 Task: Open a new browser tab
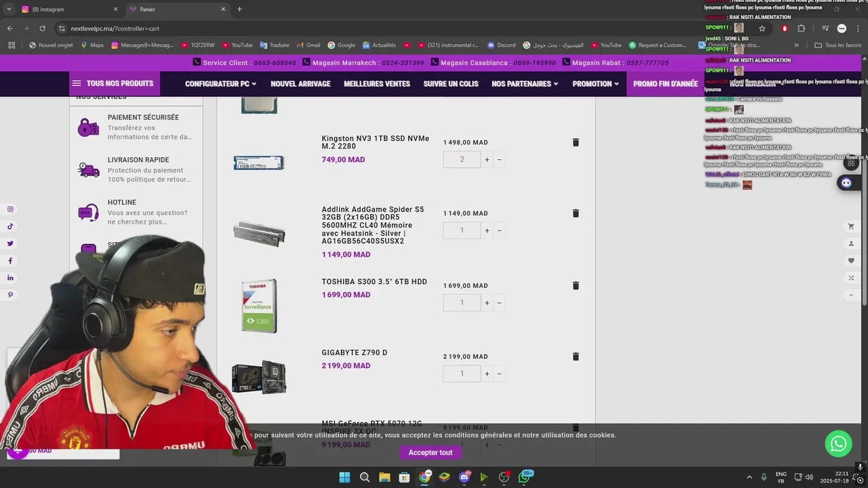pyautogui.click(x=239, y=9)
